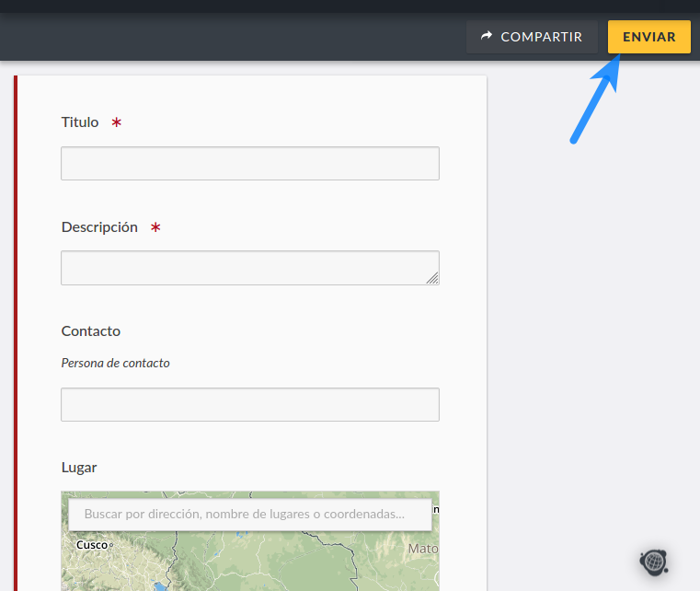Image resolution: width=700 pixels, height=591 pixels.
Task: Click the Descripción field label
Action: [x=99, y=227]
